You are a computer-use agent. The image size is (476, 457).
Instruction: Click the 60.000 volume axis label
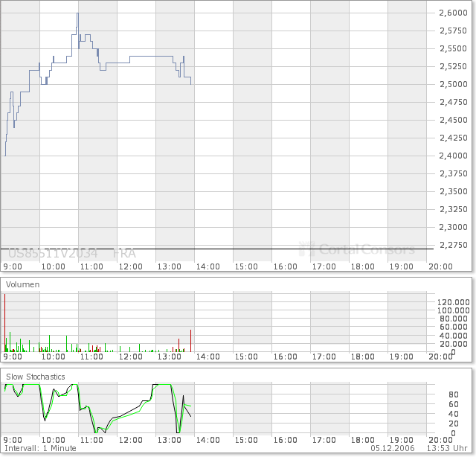pos(455,327)
